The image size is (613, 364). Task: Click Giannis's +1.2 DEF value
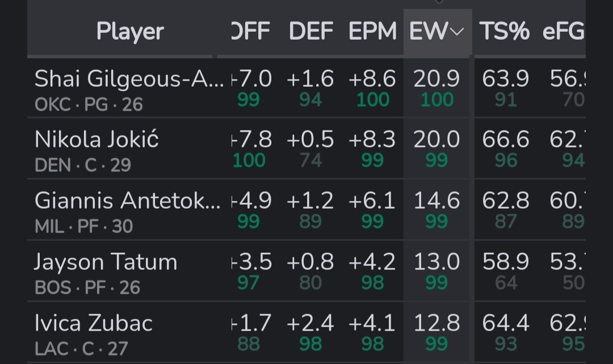coord(310,201)
